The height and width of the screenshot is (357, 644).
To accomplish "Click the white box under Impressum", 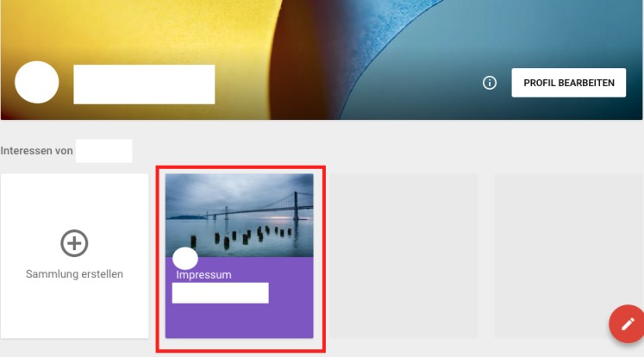I will point(220,293).
